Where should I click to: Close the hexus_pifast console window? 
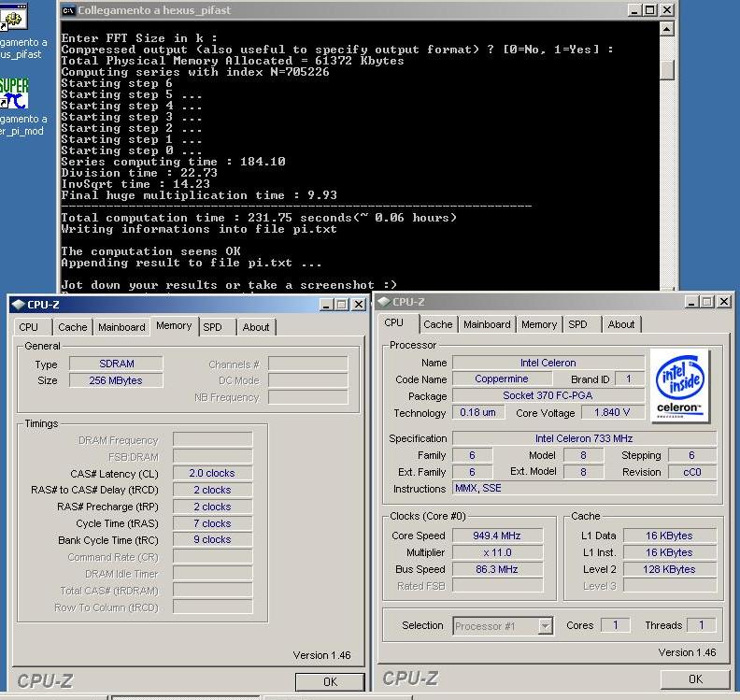click(x=667, y=10)
